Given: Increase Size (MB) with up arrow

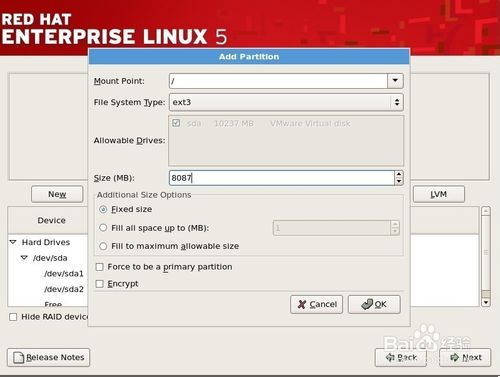Looking at the screenshot, I should point(399,174).
